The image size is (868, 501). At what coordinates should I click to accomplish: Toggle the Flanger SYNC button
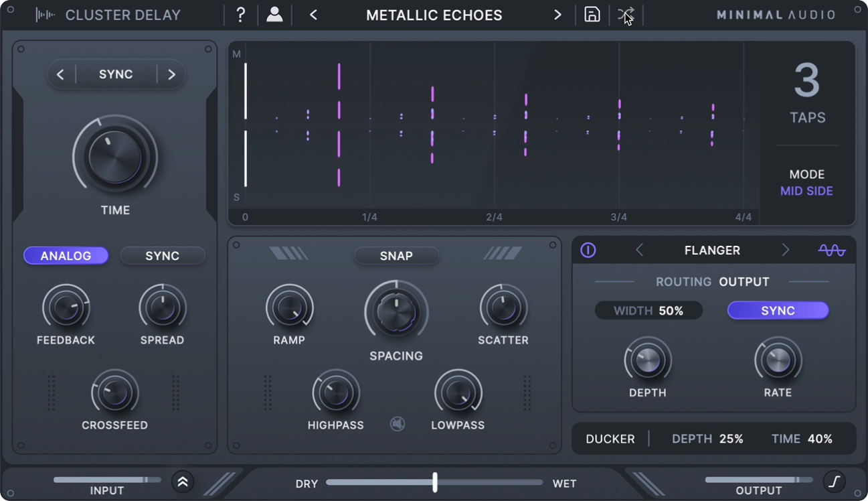coord(778,311)
